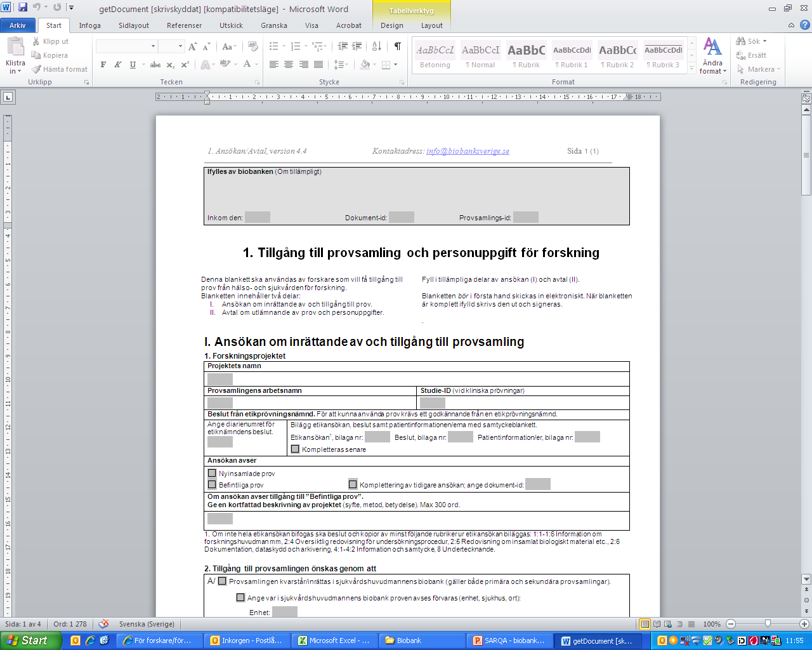Click the Windows Start button
Viewport: 812px width, 650px height.
tap(30, 640)
